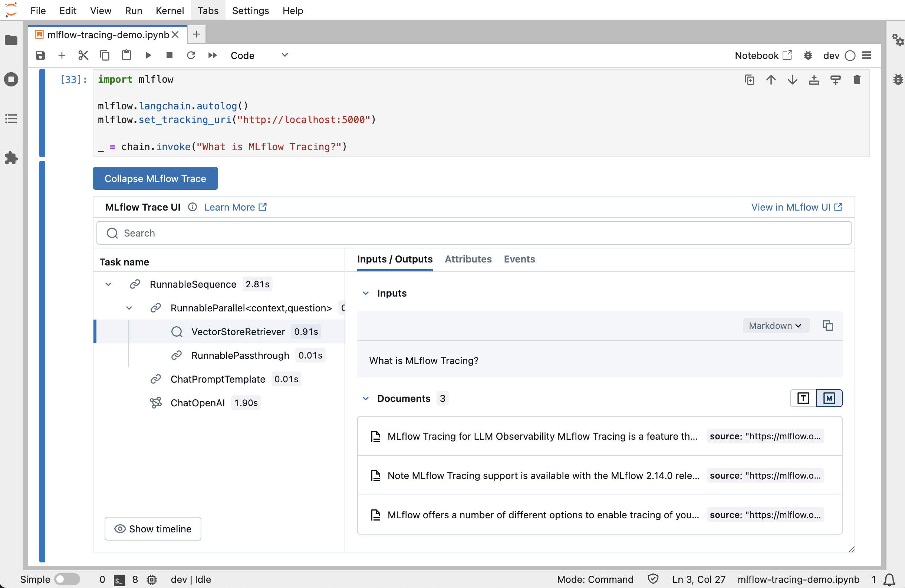Expand the Documents section
Viewport: 905px width, 588px height.
[x=365, y=397]
